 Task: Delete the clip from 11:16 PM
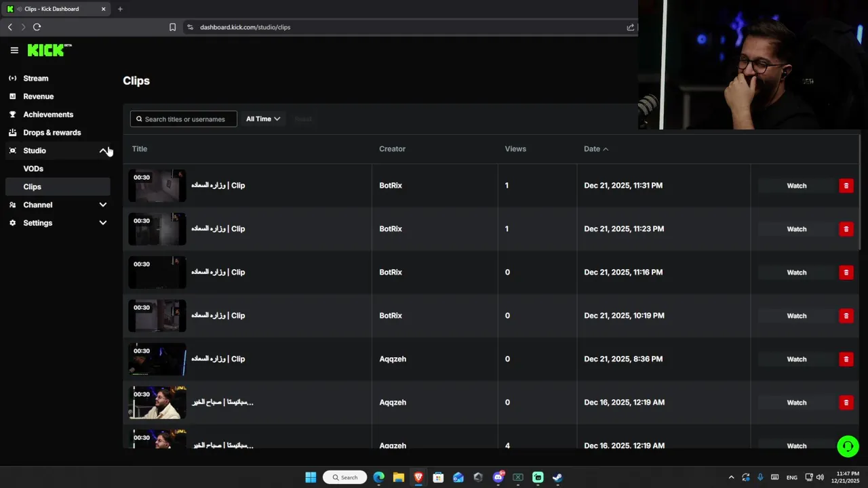[846, 272]
